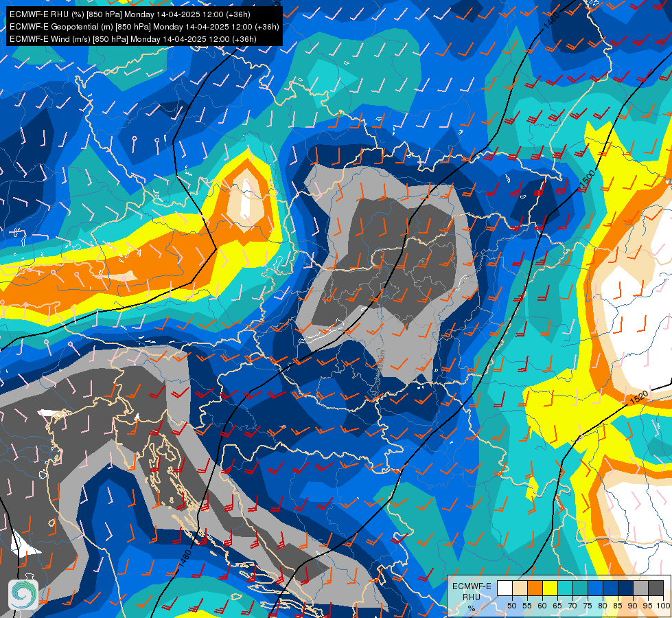The height and width of the screenshot is (618, 672).
Task: Click the legend tick value 90
Action: tap(633, 606)
